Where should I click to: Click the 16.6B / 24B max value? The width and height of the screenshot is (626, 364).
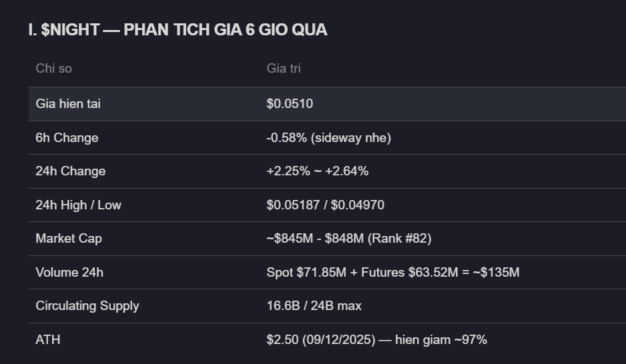coord(314,306)
